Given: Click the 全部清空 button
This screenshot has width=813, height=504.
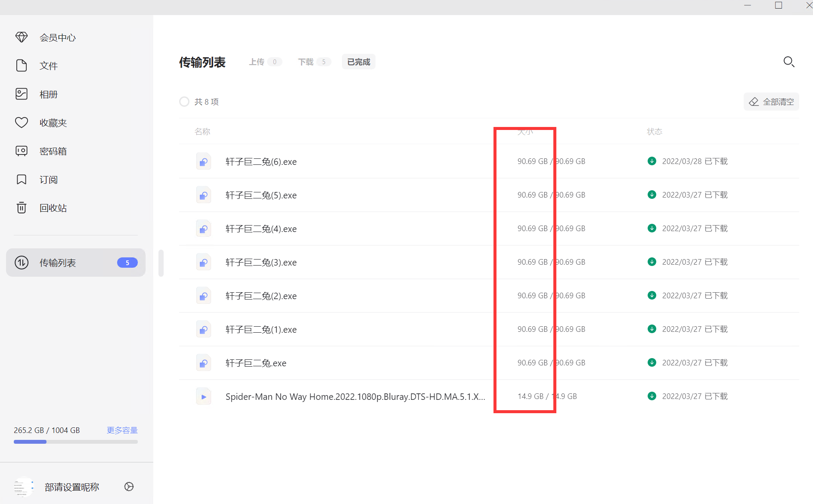Looking at the screenshot, I should [771, 102].
